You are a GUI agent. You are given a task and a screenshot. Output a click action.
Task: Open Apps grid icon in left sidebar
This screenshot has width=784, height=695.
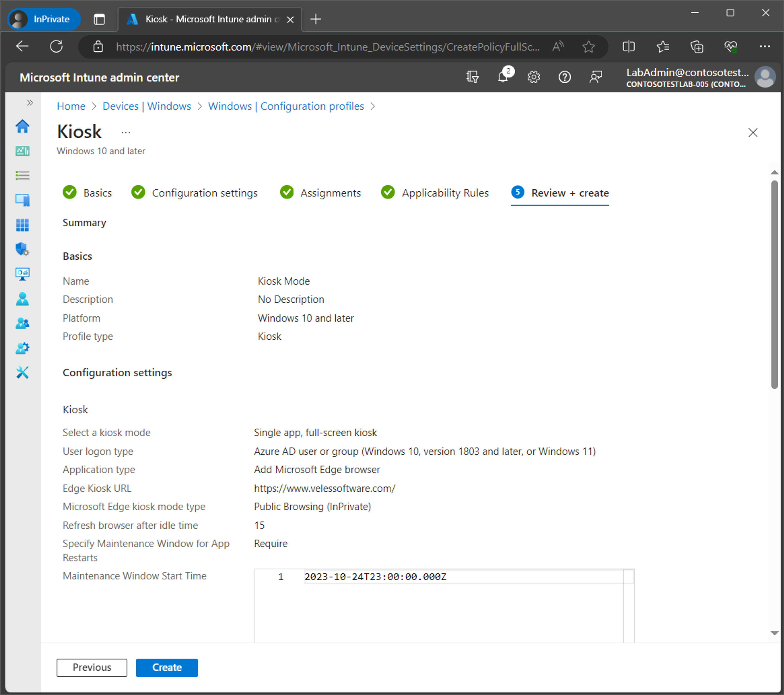(22, 225)
